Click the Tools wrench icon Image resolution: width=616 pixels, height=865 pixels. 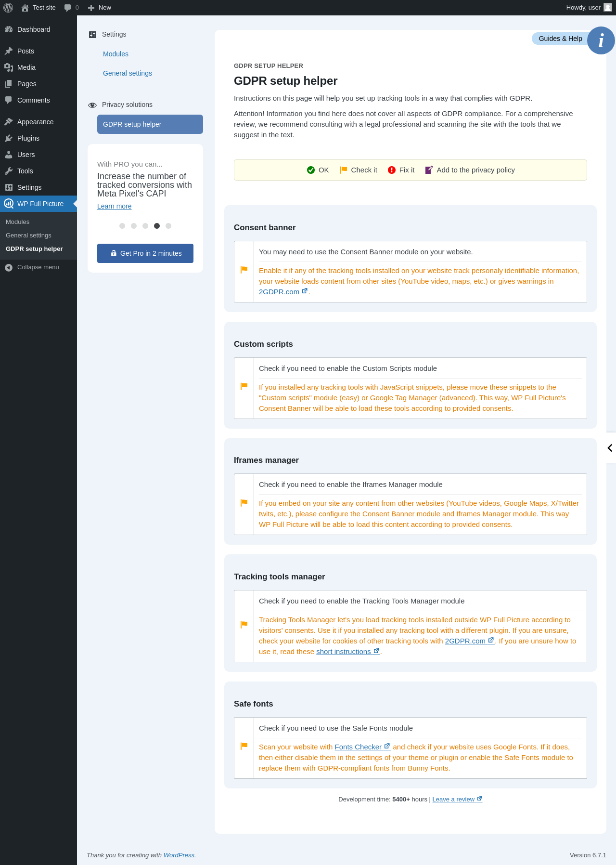click(x=9, y=171)
